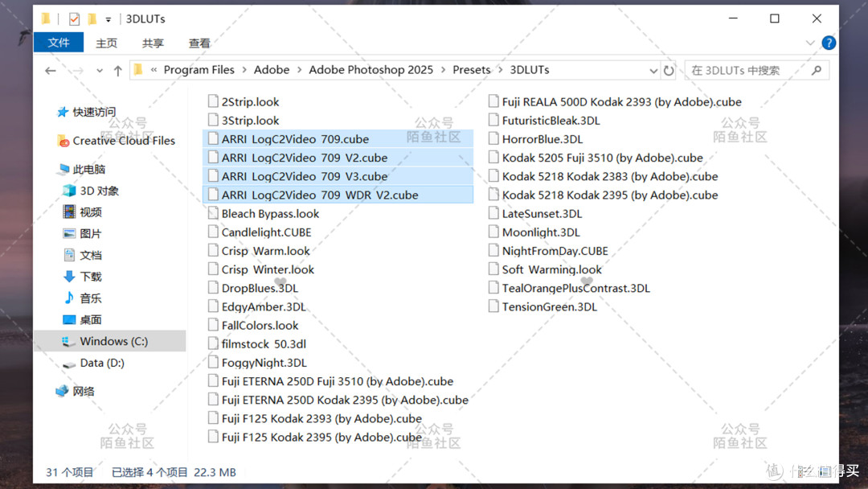Select the Crisp_Winter.look file
This screenshot has width=868, height=489.
point(260,269)
